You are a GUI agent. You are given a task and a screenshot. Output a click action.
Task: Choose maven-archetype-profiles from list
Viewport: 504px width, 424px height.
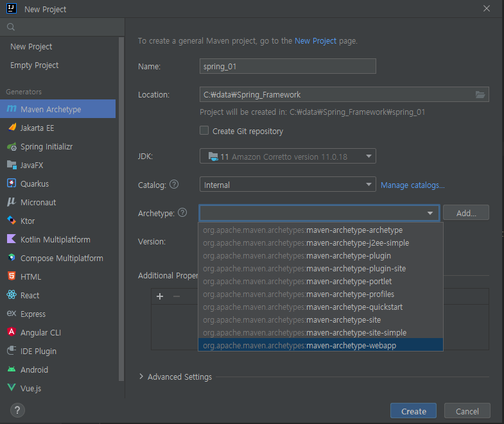(x=320, y=294)
